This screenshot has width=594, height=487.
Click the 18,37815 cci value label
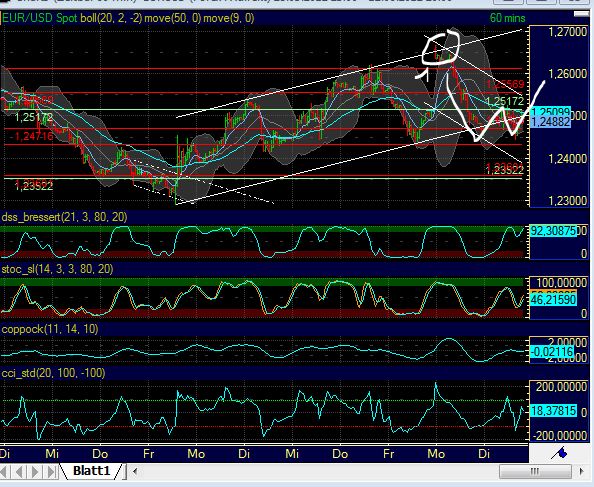pos(553,411)
